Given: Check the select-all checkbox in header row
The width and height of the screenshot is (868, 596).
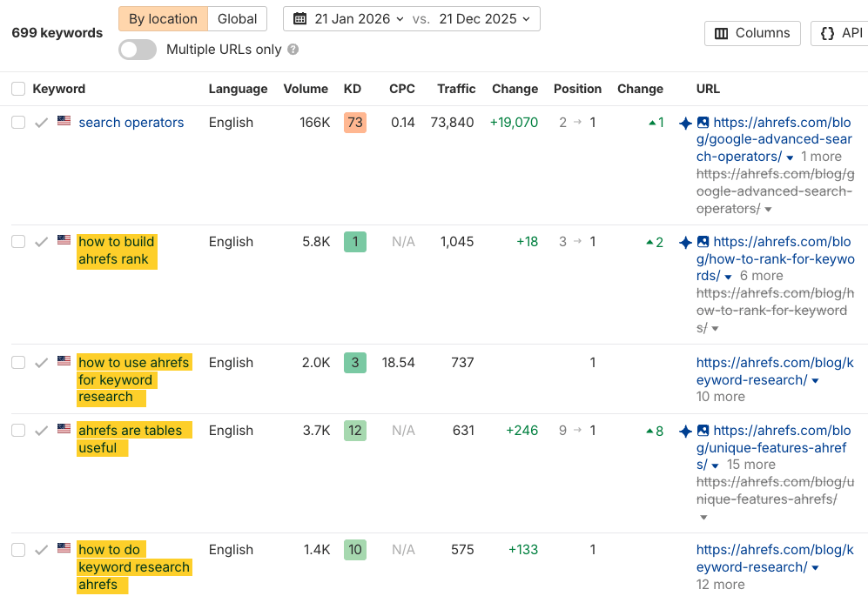Looking at the screenshot, I should [17, 89].
